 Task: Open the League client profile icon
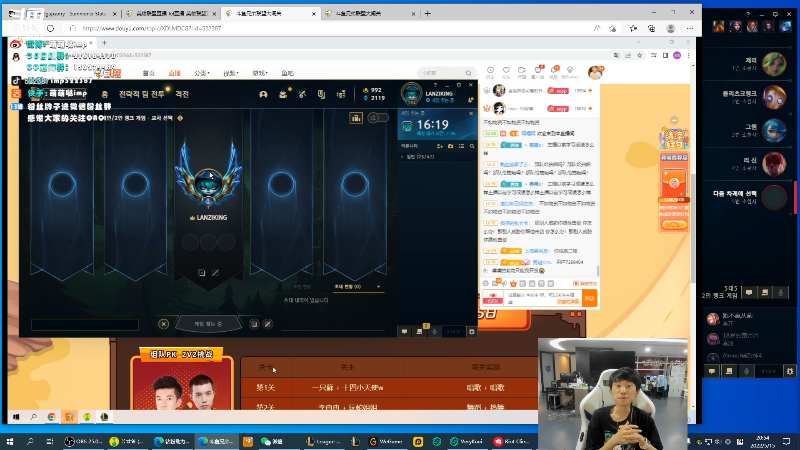[x=263, y=94]
